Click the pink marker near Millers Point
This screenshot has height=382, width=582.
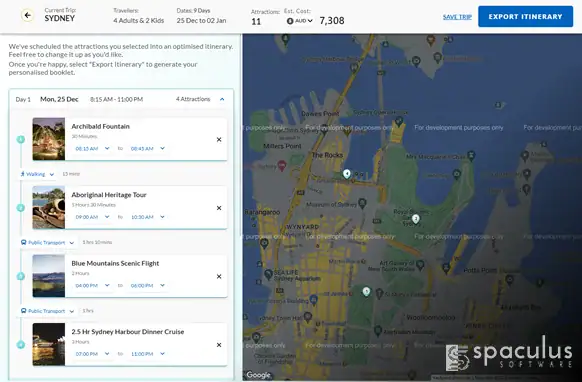pyautogui.click(x=282, y=165)
